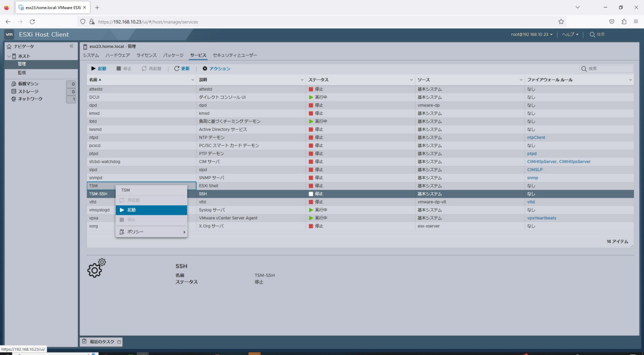Image resolution: width=644 pixels, height=355 pixels.
Task: Click the Navigator home icon
Action: pyautogui.click(x=9, y=47)
